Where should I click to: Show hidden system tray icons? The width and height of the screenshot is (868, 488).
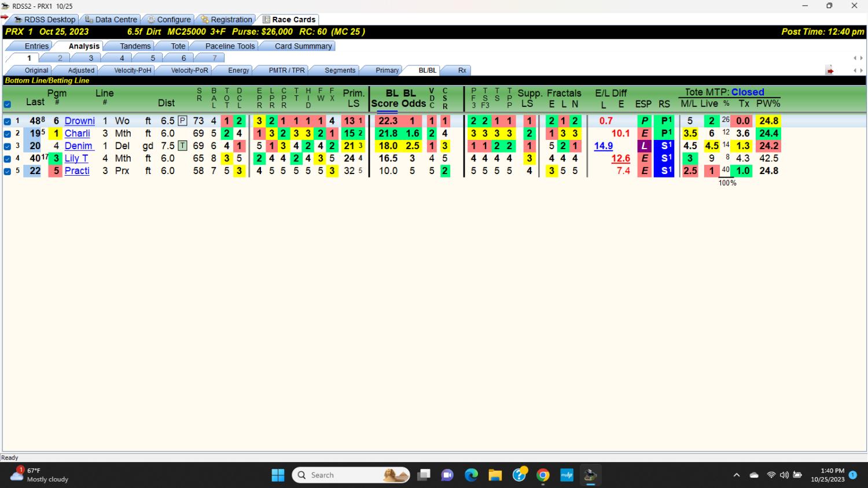click(736, 475)
